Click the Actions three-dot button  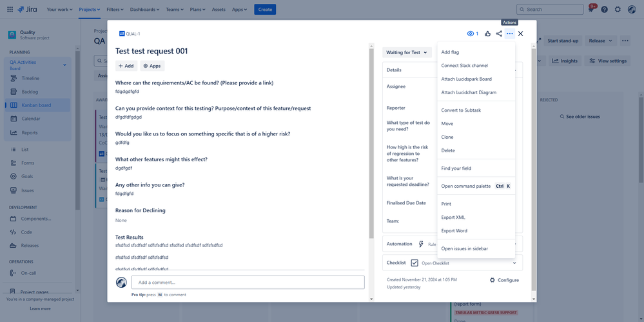[510, 34]
